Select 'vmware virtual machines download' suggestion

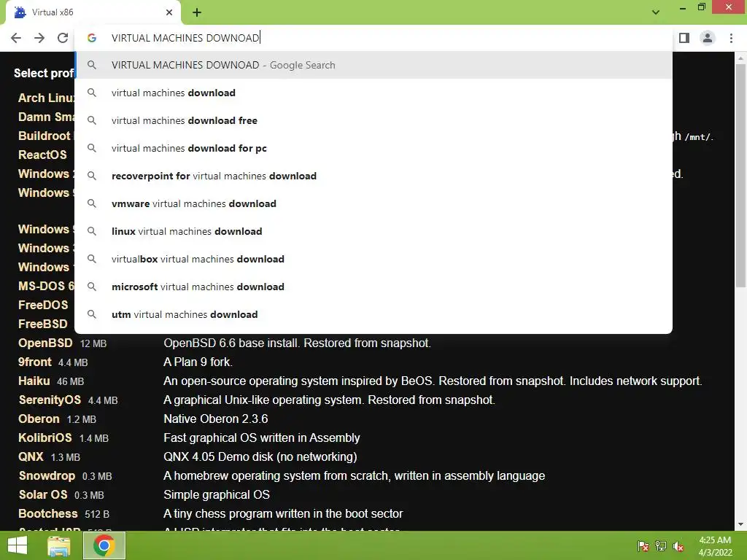coord(373,203)
